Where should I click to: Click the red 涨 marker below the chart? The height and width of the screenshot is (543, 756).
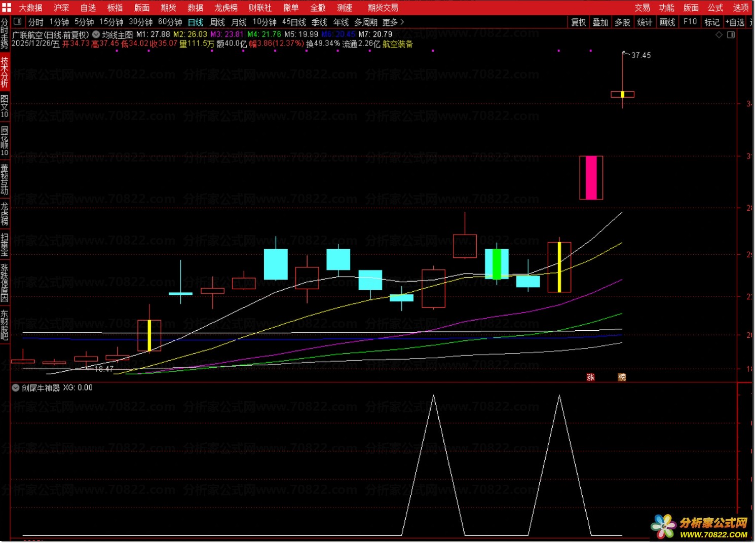(590, 377)
